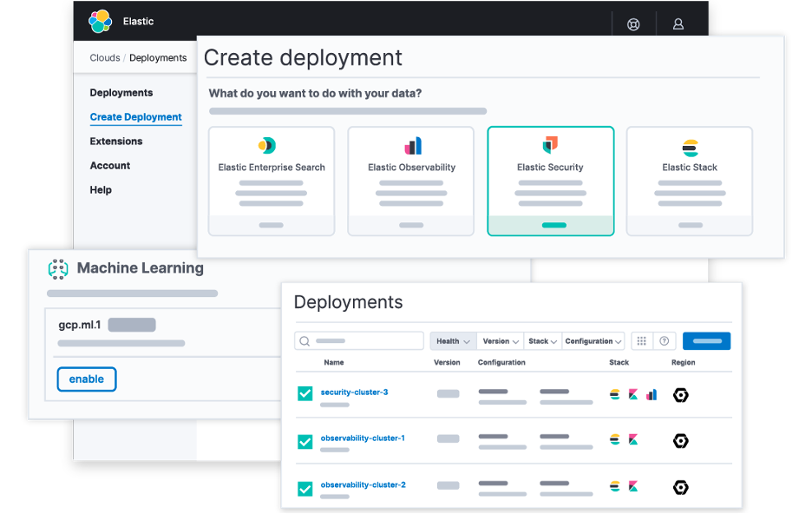
Task: Open the user profile icon
Action: tap(678, 24)
